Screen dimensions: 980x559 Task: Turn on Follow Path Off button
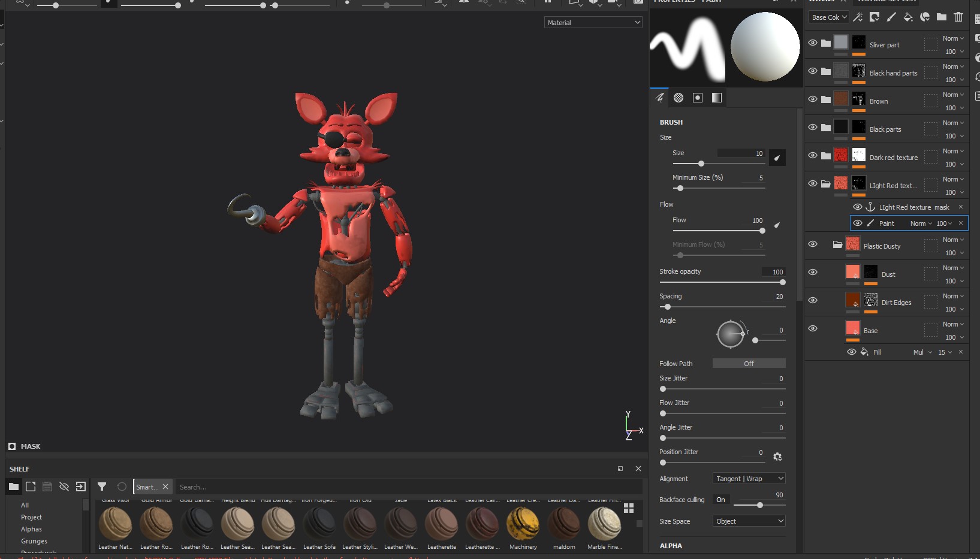(749, 363)
